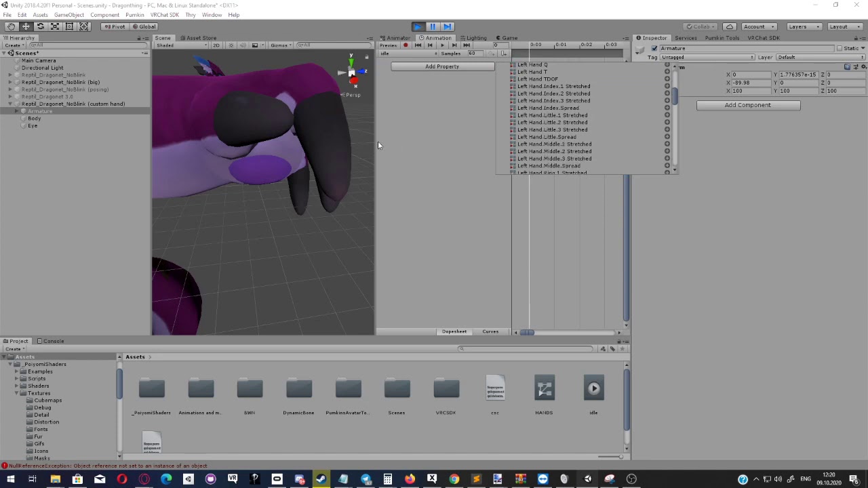The width and height of the screenshot is (868, 488).
Task: Toggle animation Preview mode
Action: coord(389,45)
